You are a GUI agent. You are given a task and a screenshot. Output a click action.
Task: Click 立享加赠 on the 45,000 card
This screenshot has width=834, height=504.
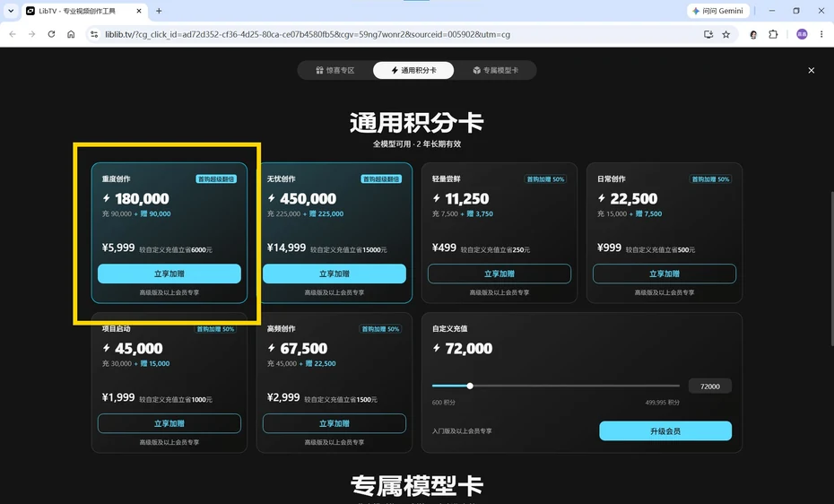(x=169, y=423)
